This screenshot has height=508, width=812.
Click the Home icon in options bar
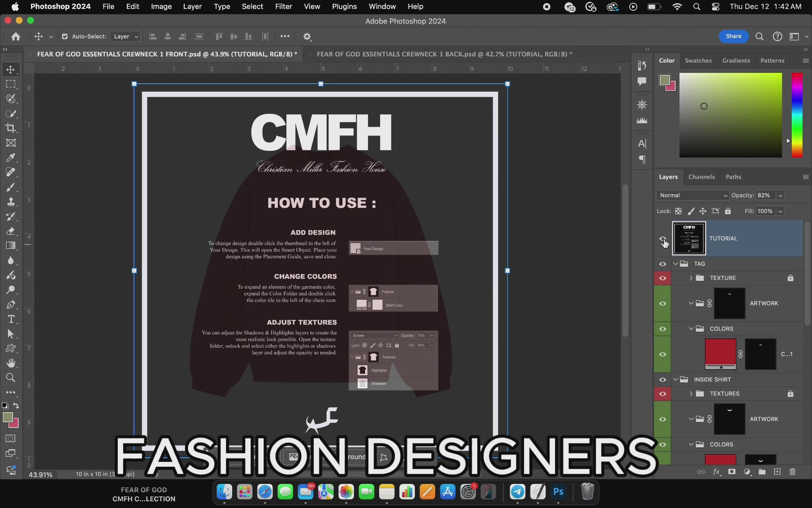coord(16,37)
